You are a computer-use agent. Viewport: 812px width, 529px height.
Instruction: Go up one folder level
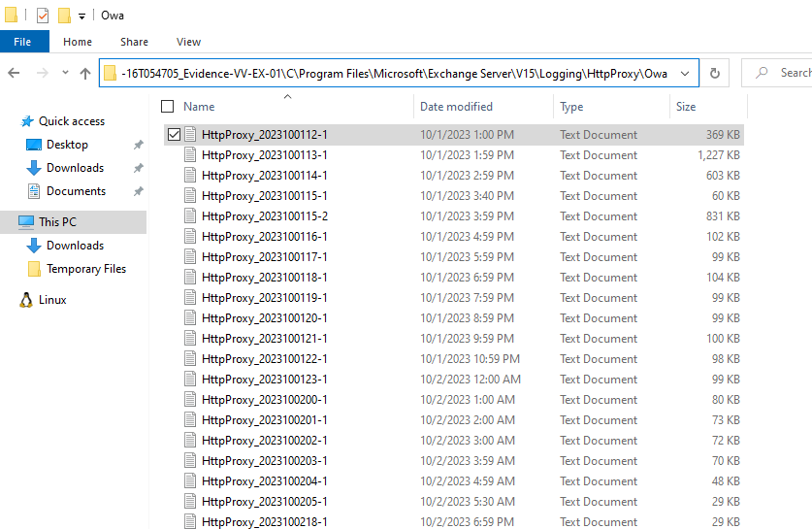pyautogui.click(x=85, y=74)
